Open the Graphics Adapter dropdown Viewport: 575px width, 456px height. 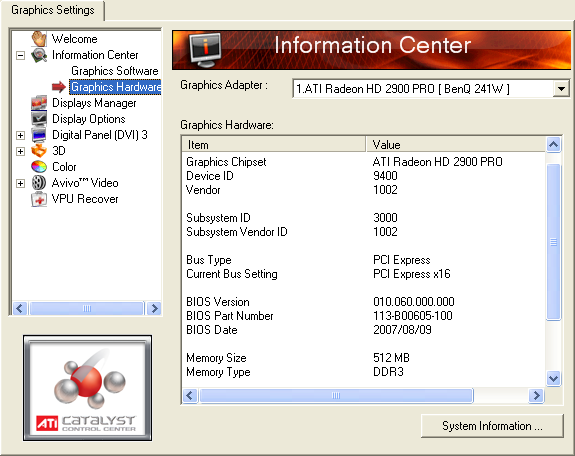[x=561, y=88]
